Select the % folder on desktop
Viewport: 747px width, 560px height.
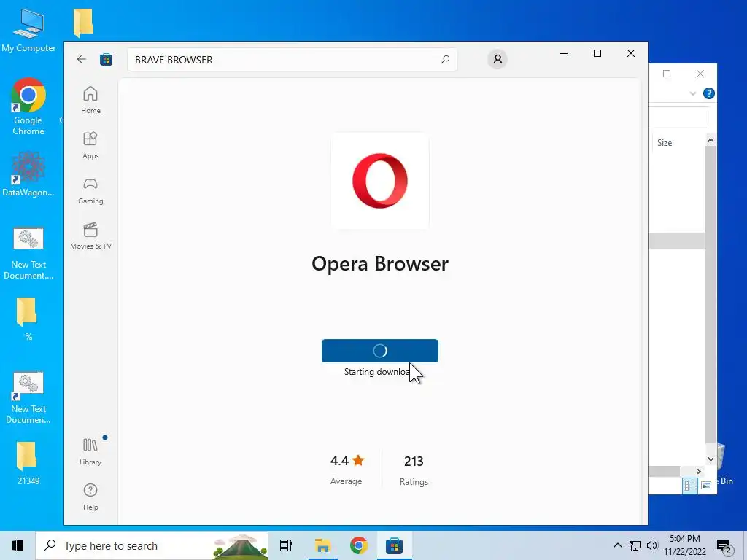coord(28,318)
